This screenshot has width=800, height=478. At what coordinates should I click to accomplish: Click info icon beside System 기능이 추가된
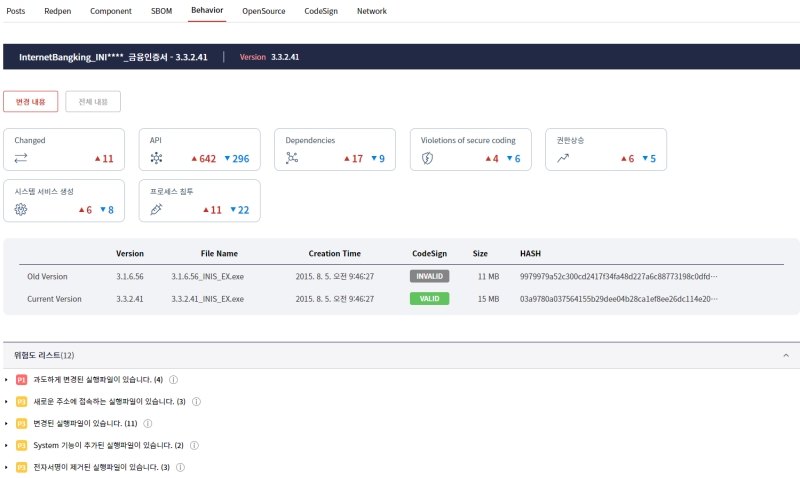point(194,445)
